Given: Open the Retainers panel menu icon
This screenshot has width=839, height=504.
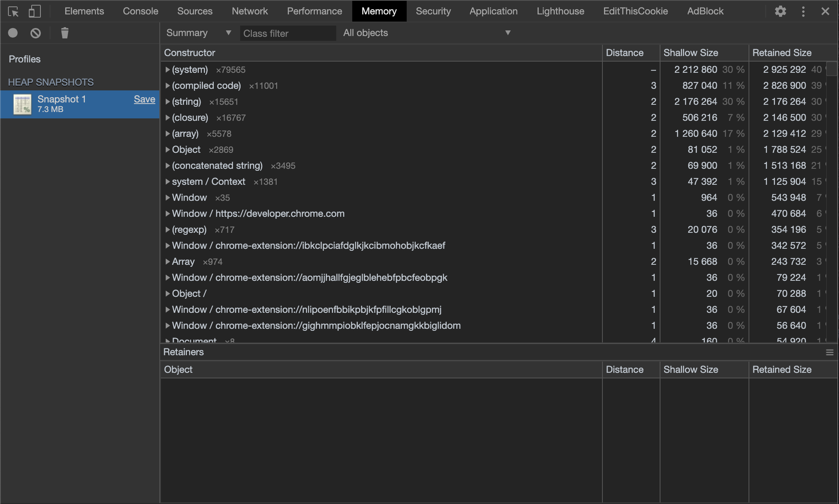Looking at the screenshot, I should tap(829, 352).
